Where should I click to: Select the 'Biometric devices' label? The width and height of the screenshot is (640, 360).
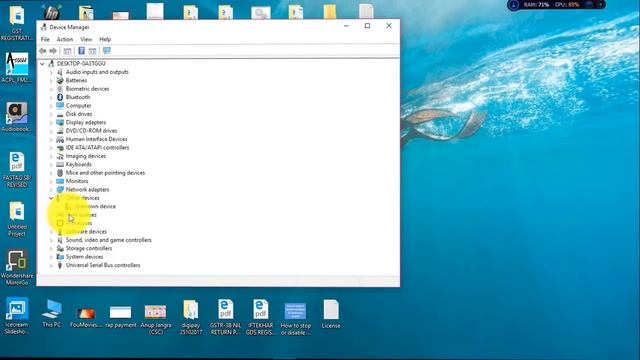[x=87, y=89]
